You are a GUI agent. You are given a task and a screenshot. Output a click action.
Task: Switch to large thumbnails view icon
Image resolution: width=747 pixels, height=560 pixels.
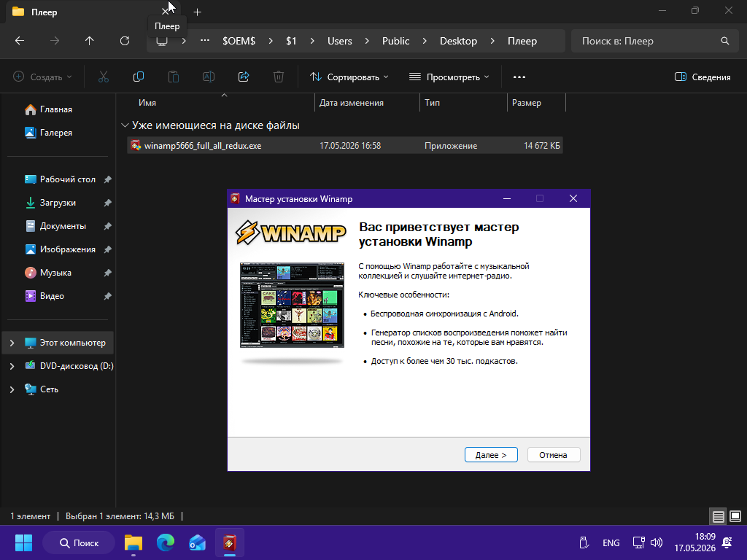pos(735,516)
